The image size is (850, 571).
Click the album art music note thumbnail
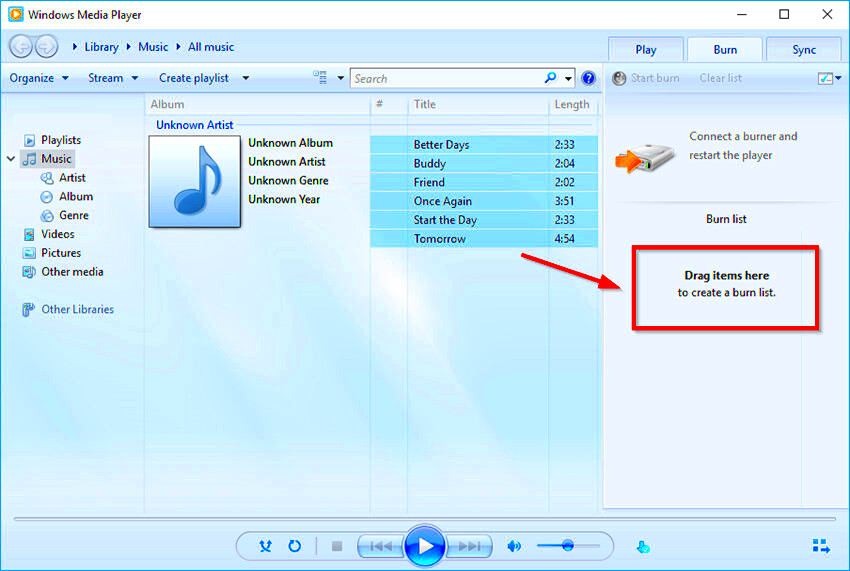[x=195, y=181]
